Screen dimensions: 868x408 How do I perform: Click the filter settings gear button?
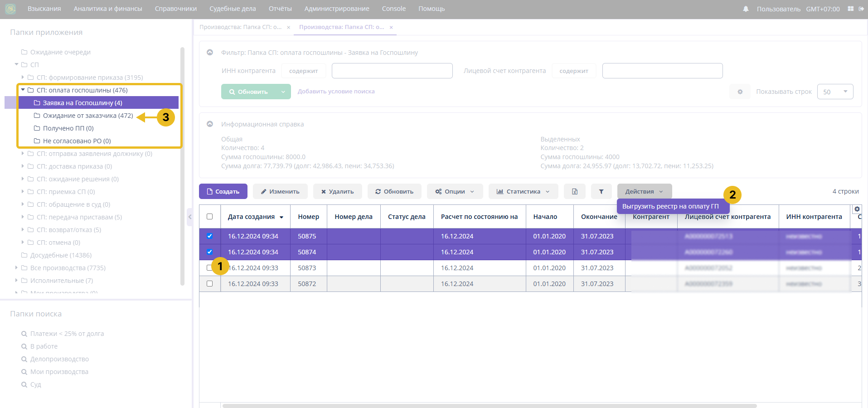tap(740, 92)
